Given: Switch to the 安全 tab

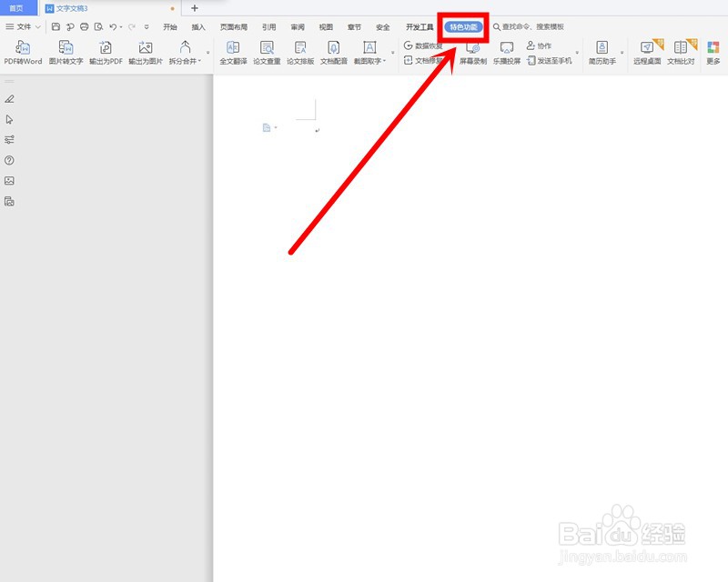Looking at the screenshot, I should point(383,27).
